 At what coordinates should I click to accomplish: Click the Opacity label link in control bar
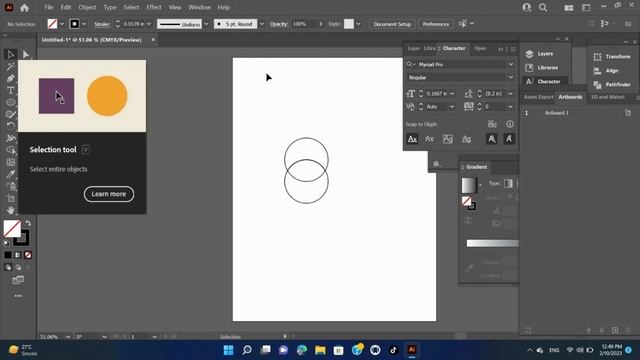coord(279,24)
